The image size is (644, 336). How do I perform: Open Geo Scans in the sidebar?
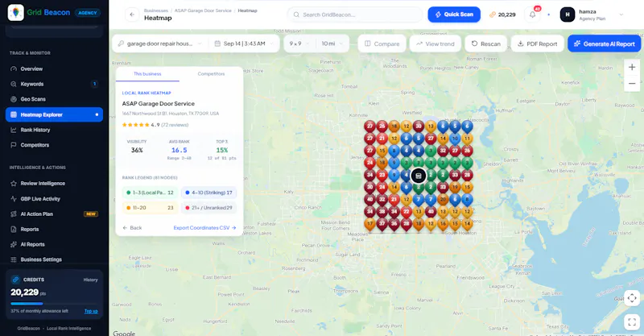54,99
